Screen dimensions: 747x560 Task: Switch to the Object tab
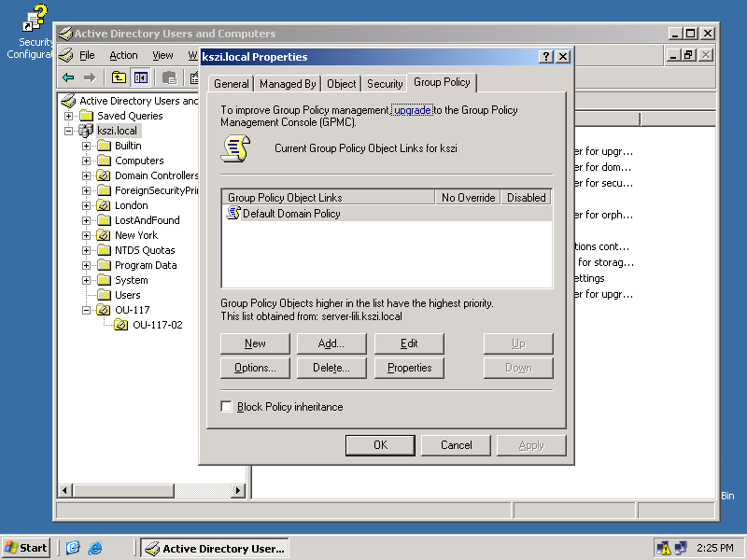(x=341, y=84)
